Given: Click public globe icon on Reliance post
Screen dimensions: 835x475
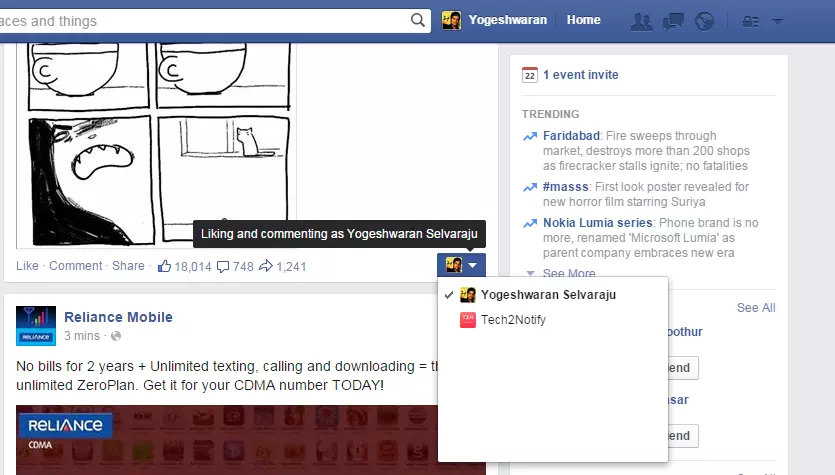Looking at the screenshot, I should 116,336.
